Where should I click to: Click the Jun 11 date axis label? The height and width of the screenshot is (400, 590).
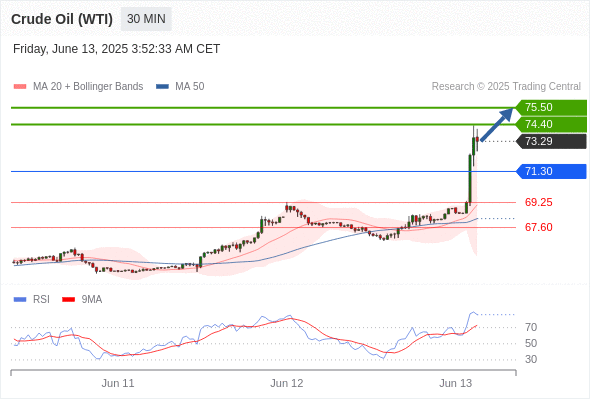point(118,383)
